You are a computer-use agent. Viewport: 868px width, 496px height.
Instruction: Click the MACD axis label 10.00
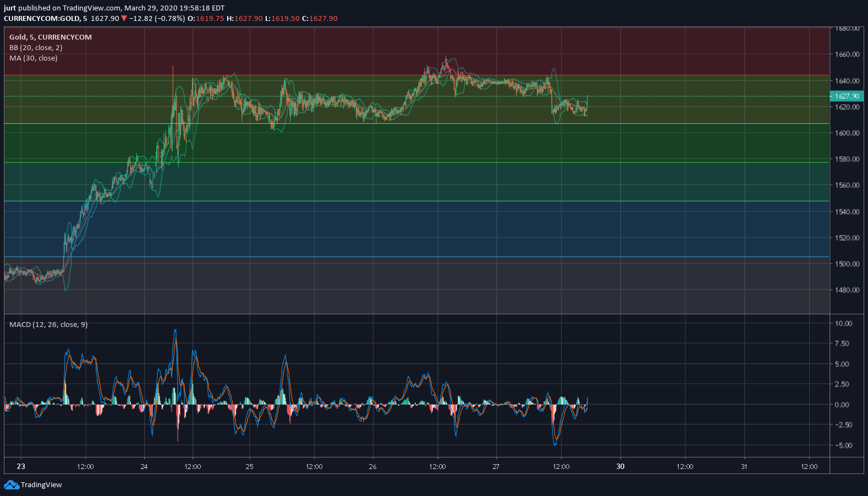coord(843,323)
